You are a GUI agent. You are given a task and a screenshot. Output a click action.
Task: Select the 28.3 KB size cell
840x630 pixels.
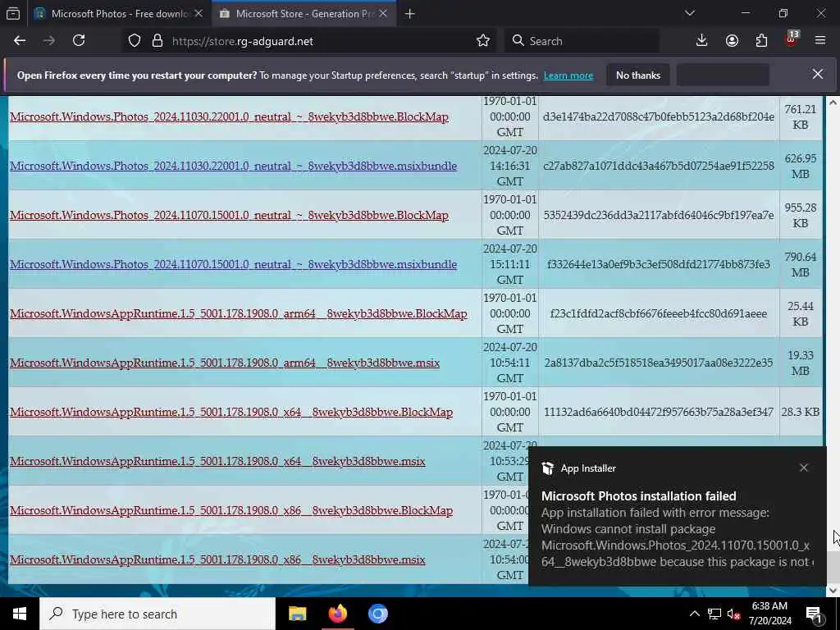pos(801,412)
